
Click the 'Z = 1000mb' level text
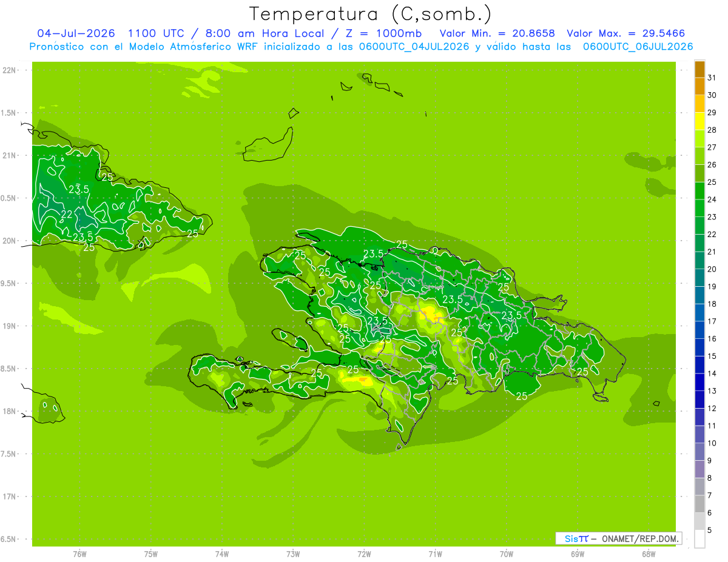point(384,33)
